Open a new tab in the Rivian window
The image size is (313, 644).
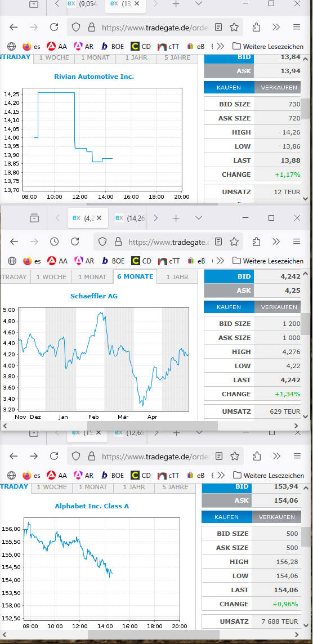[176, 4]
